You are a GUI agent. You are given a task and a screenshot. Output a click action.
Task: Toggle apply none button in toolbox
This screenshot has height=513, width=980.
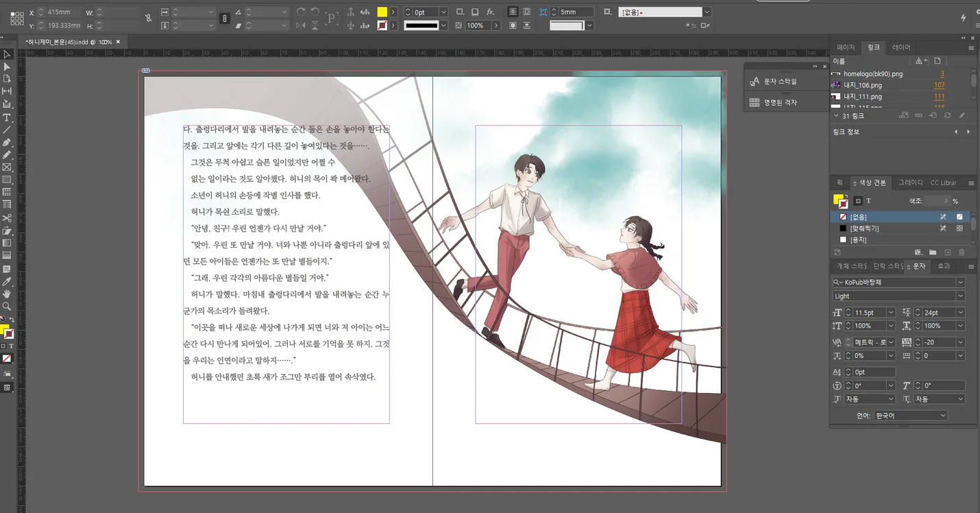[x=6, y=359]
